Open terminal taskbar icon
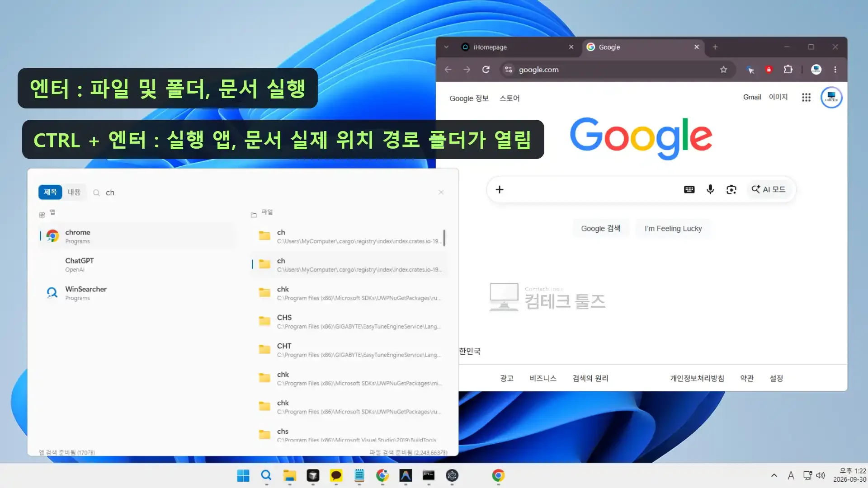The width and height of the screenshot is (868, 488). pyautogui.click(x=429, y=475)
